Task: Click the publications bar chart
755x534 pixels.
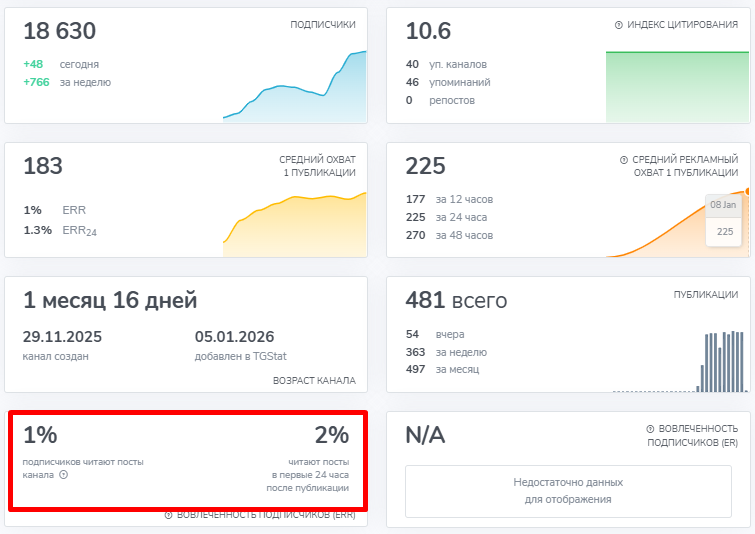Action: tap(722, 362)
